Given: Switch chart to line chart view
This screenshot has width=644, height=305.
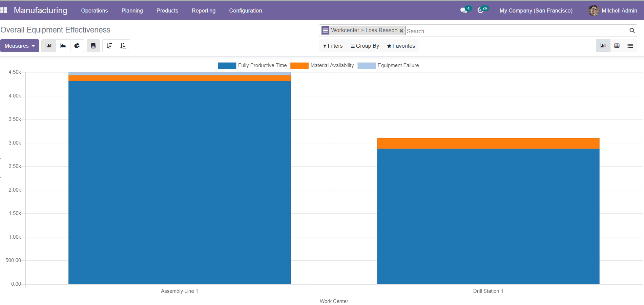Looking at the screenshot, I should [63, 45].
